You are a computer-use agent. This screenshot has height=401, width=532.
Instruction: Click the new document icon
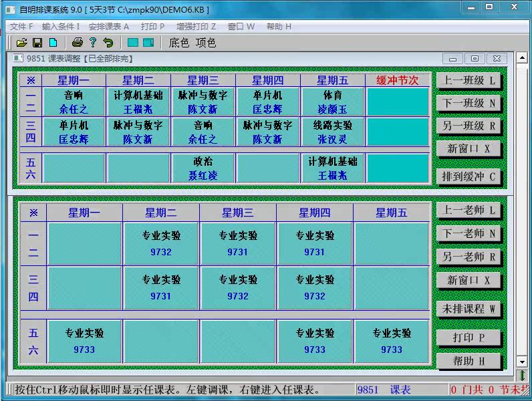tap(53, 42)
